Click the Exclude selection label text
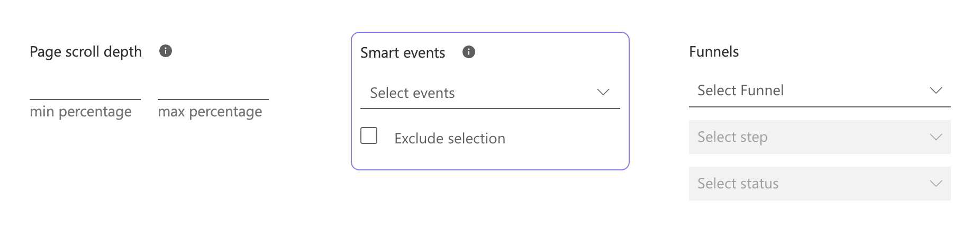The height and width of the screenshot is (236, 980). (x=450, y=139)
